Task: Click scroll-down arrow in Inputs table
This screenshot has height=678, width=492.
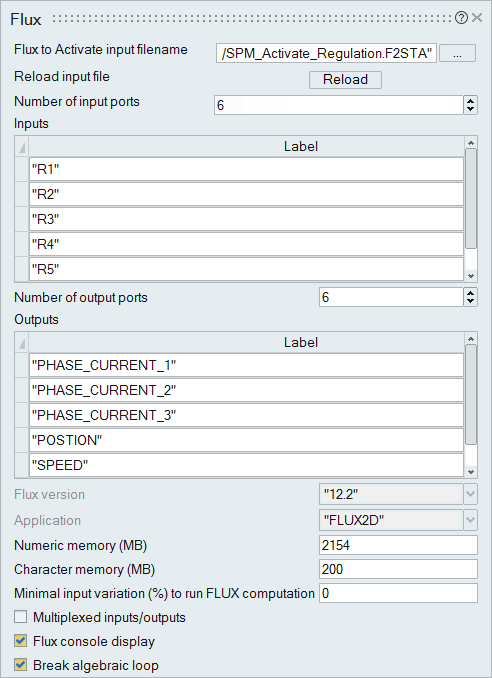Action: pos(471,275)
